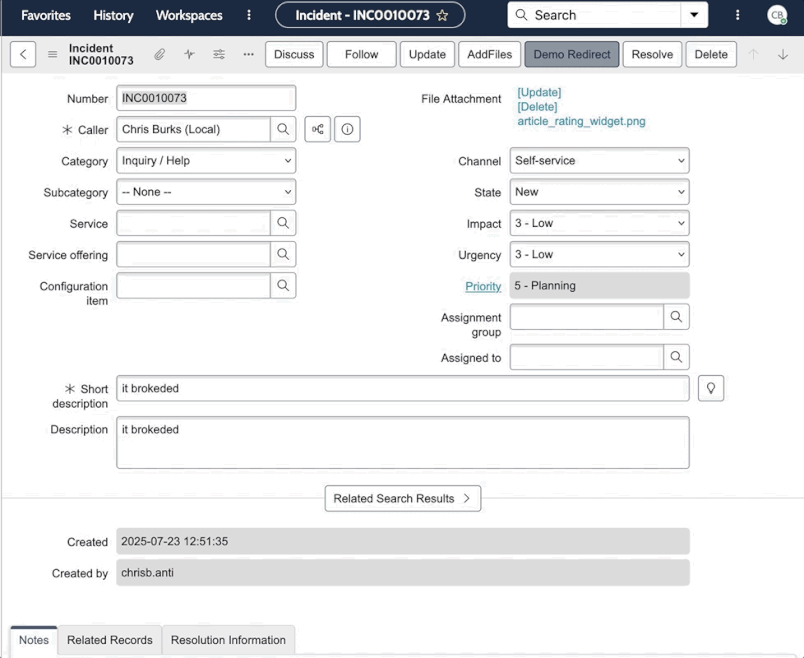The image size is (804, 658).
Task: Expand the State dropdown
Action: click(x=599, y=192)
